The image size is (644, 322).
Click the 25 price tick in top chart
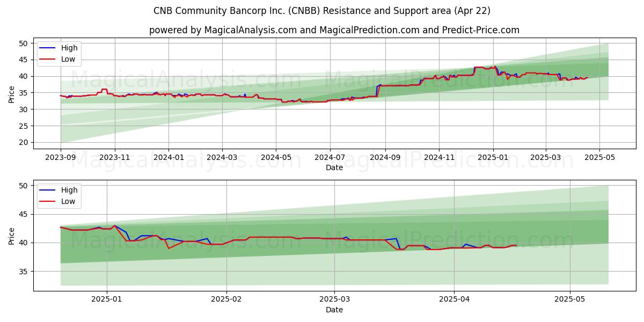point(24,126)
